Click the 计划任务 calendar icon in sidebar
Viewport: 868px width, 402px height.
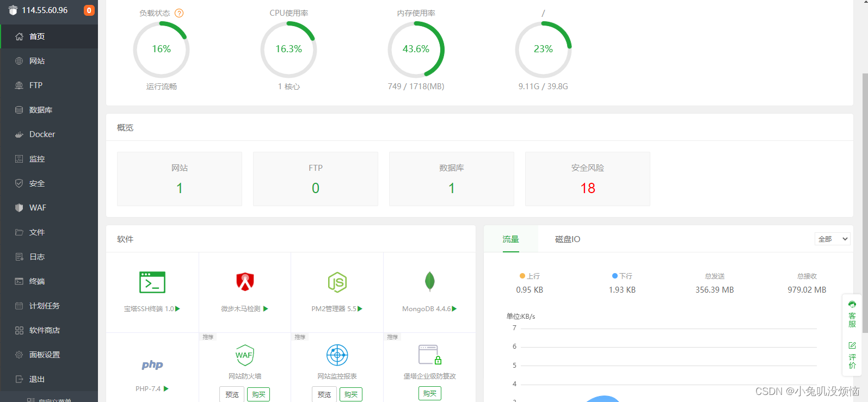(19, 306)
